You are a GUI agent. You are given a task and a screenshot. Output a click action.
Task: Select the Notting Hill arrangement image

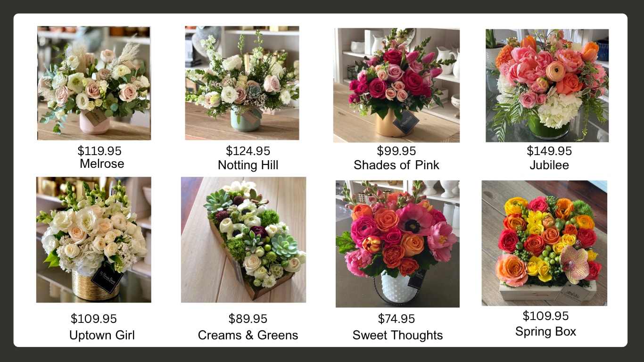point(242,83)
